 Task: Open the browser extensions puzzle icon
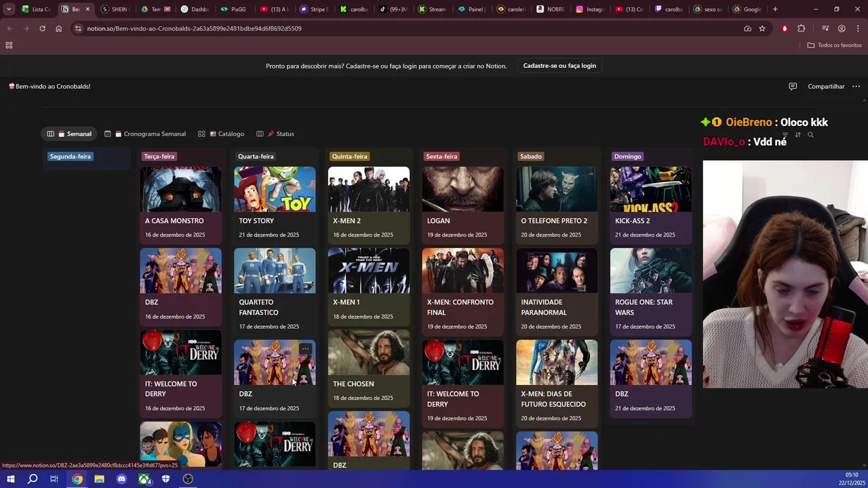(x=802, y=28)
